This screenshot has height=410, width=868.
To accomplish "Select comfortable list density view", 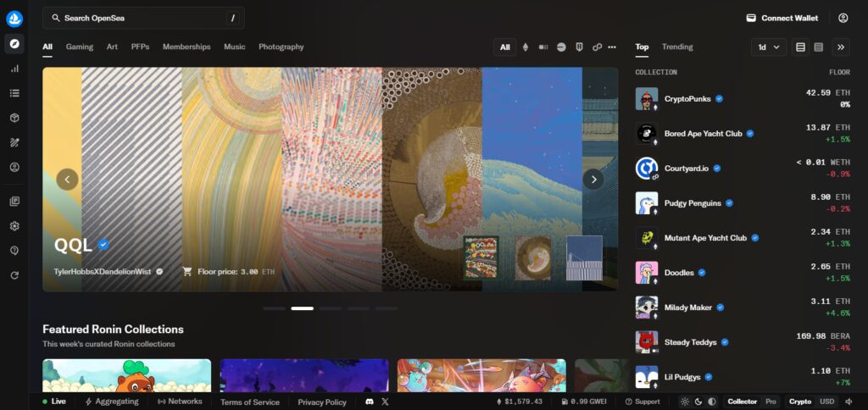I will click(800, 47).
